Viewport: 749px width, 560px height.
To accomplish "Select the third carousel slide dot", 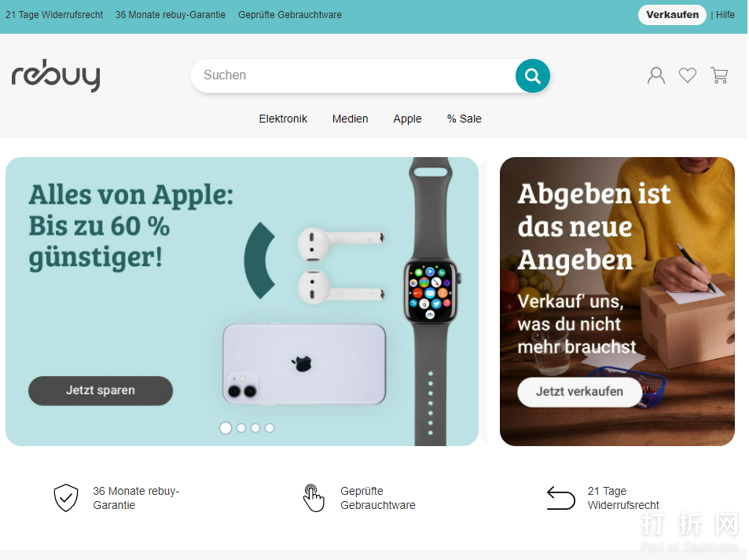I will [x=255, y=428].
